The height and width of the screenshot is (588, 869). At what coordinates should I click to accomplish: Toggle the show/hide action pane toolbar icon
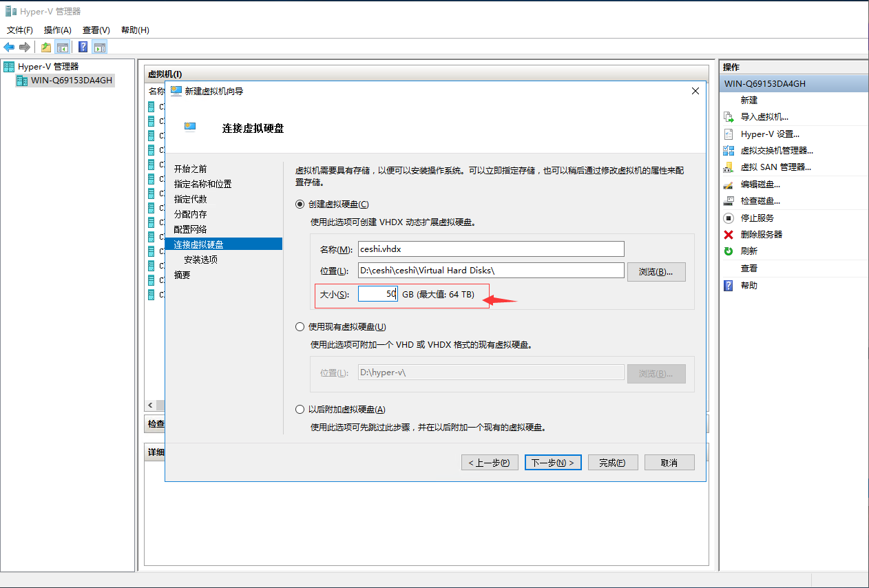100,47
